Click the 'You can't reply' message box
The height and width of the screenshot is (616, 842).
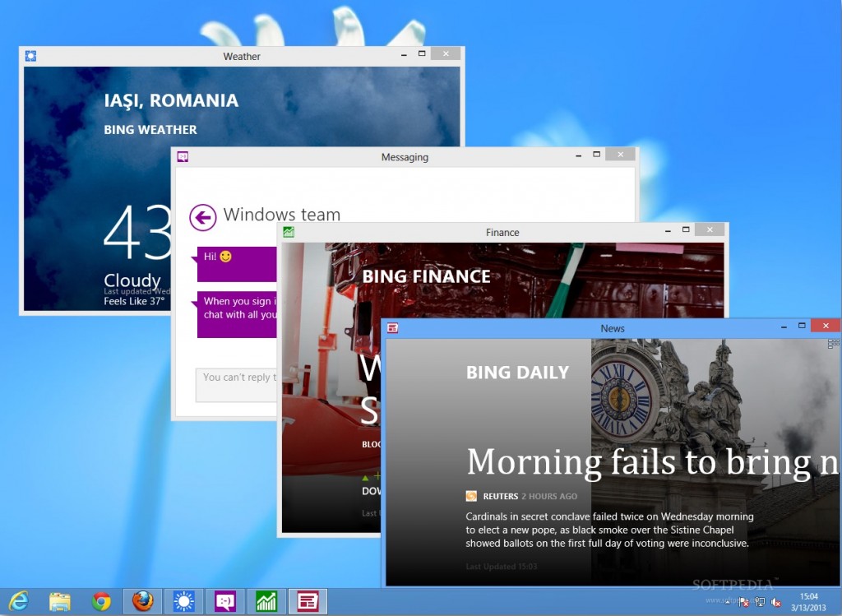[x=236, y=385]
